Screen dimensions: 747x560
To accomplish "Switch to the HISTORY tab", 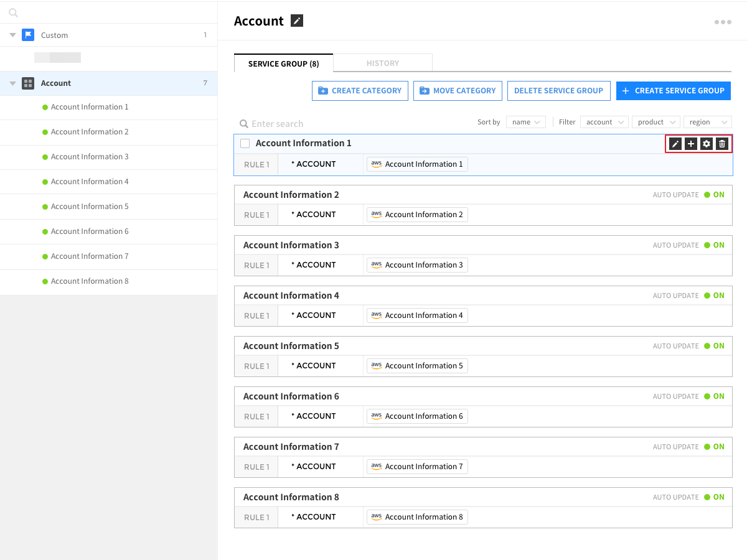I will 382,63.
